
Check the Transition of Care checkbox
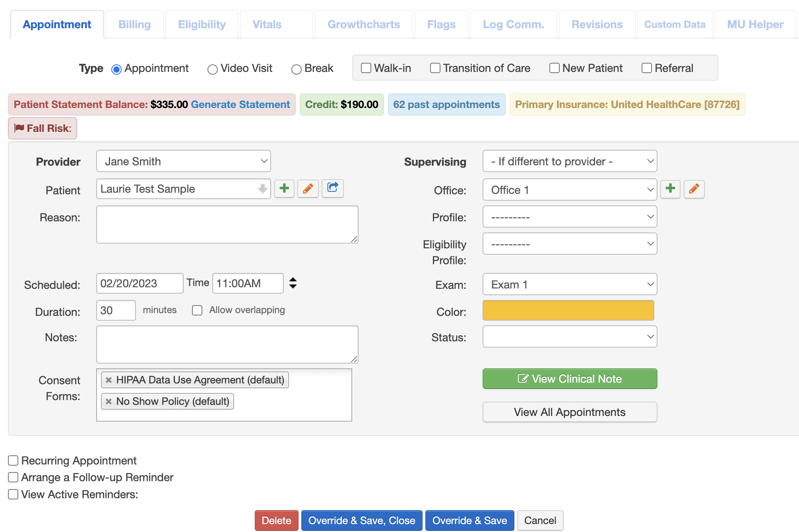coord(435,68)
